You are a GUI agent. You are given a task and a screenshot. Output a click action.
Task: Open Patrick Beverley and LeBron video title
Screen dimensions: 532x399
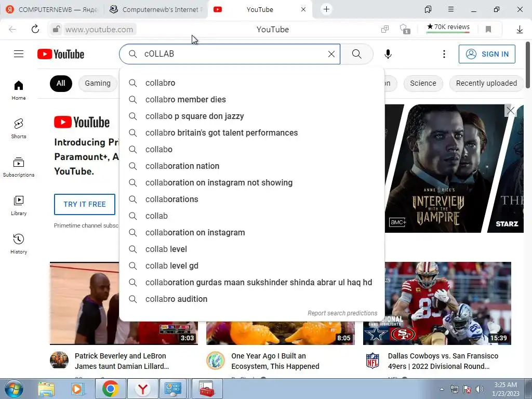point(122,361)
